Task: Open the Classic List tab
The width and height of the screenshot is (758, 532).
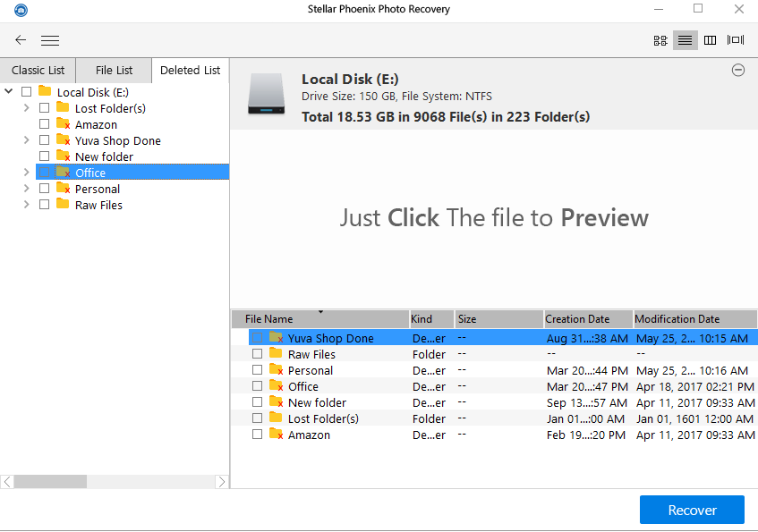Action: point(38,71)
